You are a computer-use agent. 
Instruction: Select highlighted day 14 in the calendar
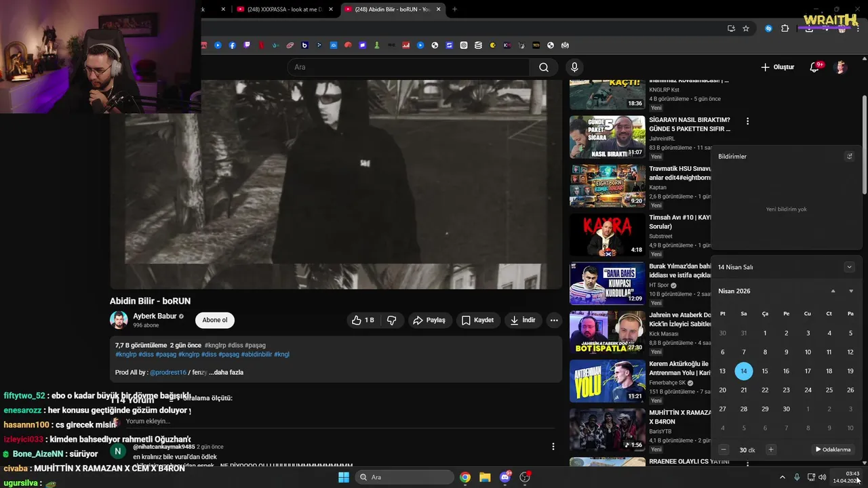click(744, 371)
